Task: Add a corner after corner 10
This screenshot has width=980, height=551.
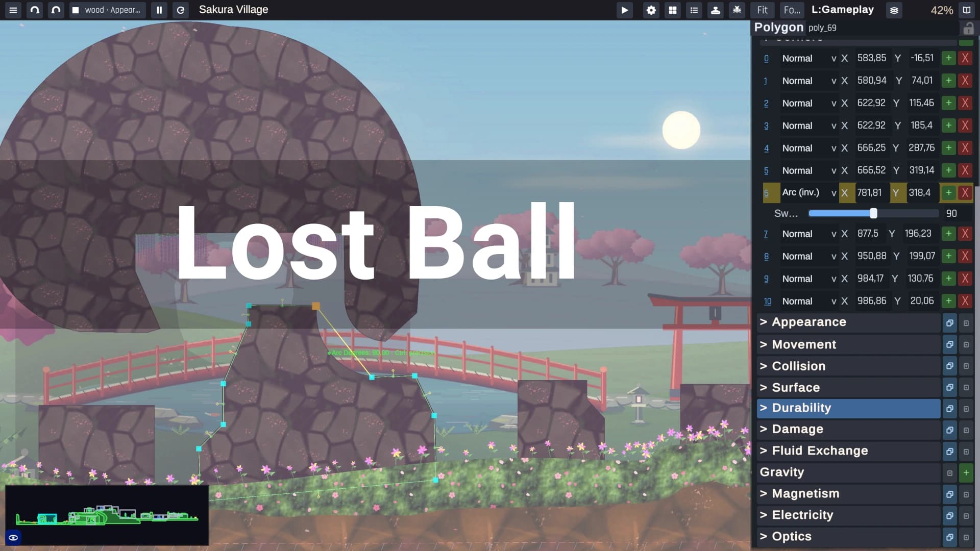Action: pos(948,301)
